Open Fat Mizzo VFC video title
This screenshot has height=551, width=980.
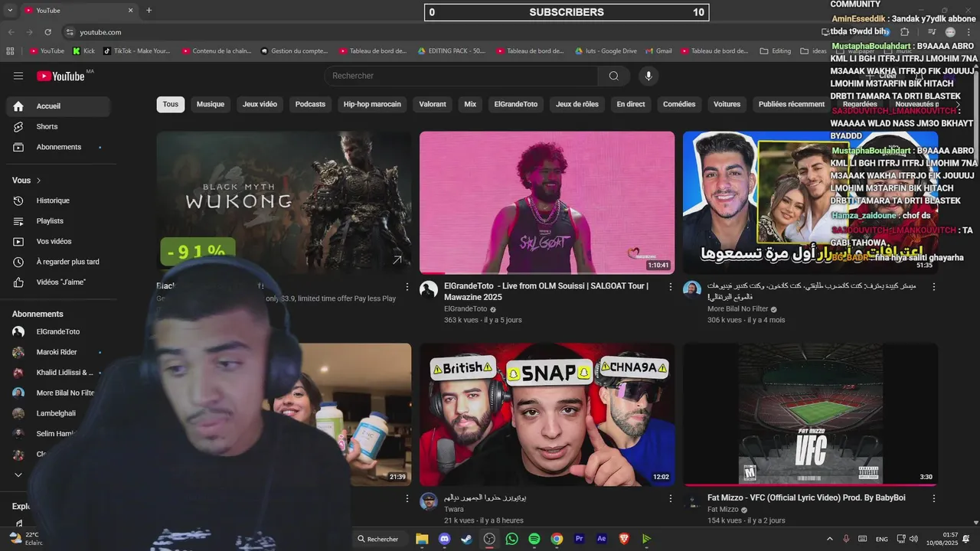tap(806, 498)
